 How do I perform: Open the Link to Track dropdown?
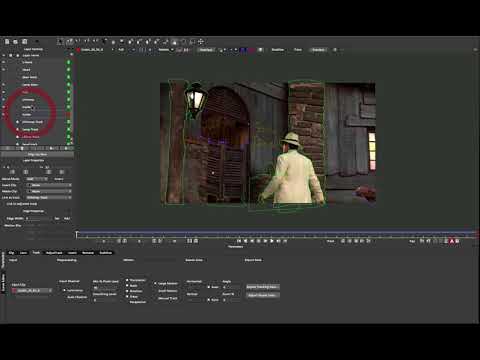click(x=49, y=197)
